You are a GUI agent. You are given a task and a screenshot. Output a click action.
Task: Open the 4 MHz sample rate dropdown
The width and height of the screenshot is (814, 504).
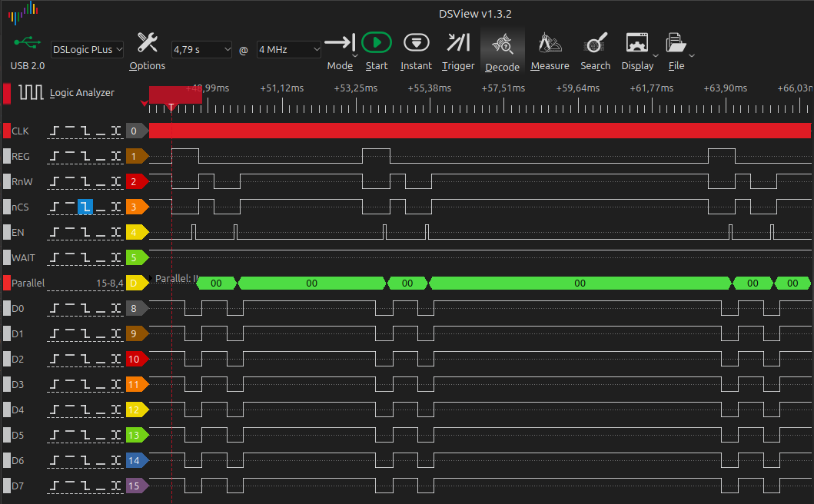coord(289,50)
